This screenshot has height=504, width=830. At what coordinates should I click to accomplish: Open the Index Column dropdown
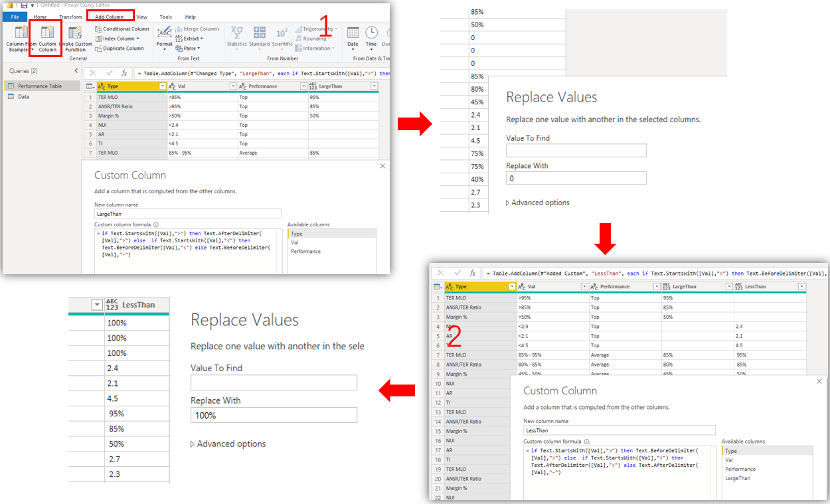117,39
